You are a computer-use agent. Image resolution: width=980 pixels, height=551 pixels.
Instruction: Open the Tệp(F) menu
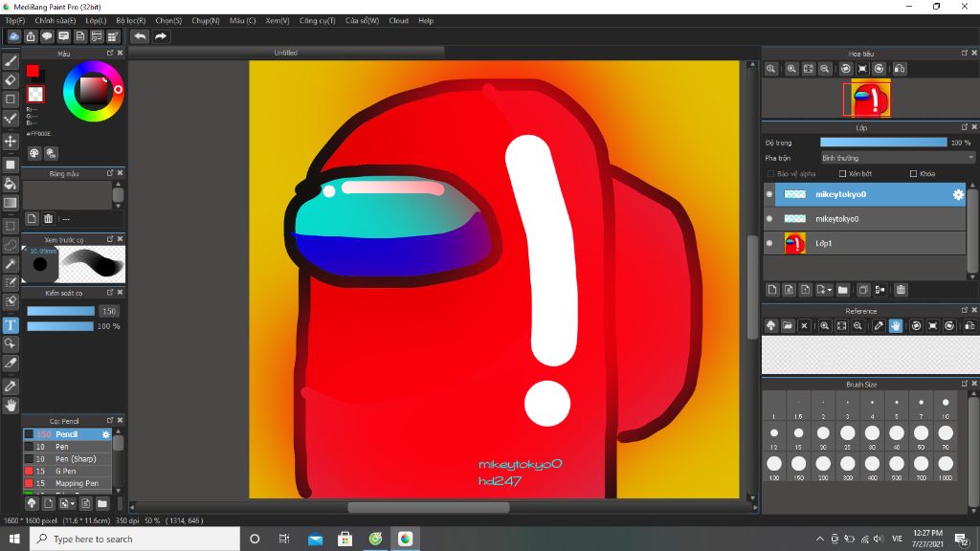coord(15,21)
